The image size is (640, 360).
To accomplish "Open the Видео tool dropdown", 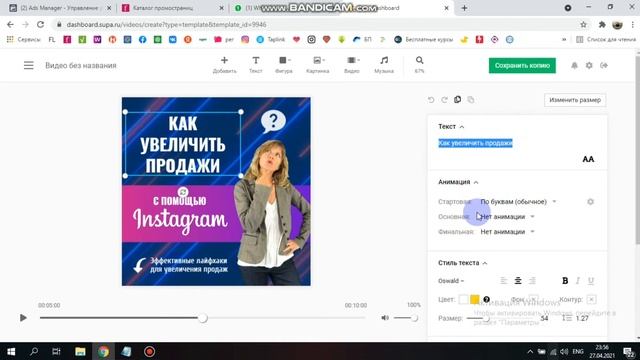I will [x=352, y=64].
